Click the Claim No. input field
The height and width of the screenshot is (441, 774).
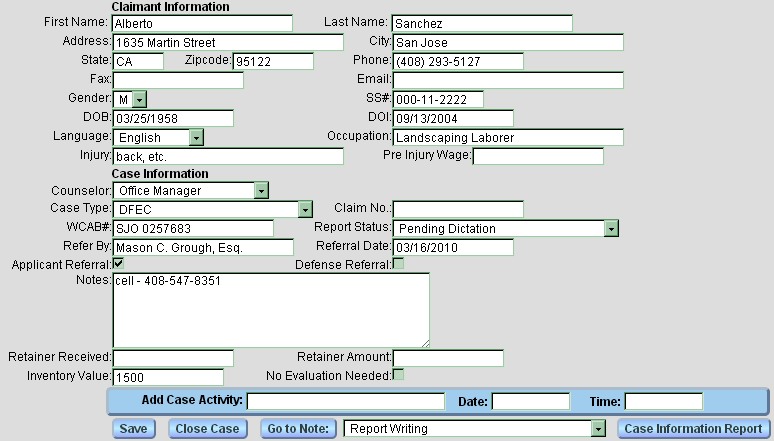tap(457, 209)
